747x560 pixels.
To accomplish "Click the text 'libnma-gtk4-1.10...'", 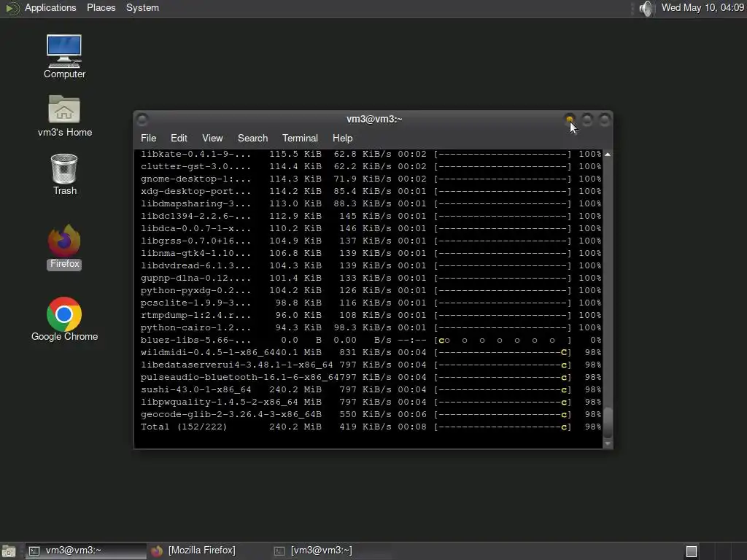I will pyautogui.click(x=196, y=253).
